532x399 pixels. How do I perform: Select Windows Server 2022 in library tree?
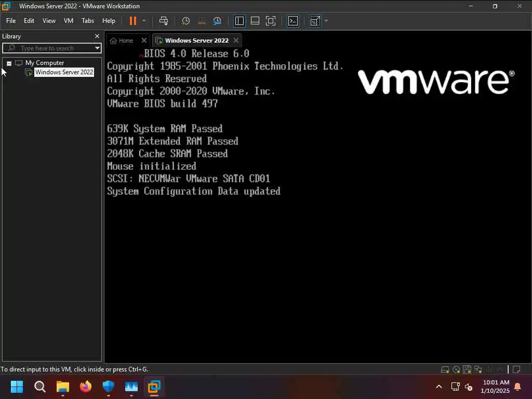click(x=64, y=72)
